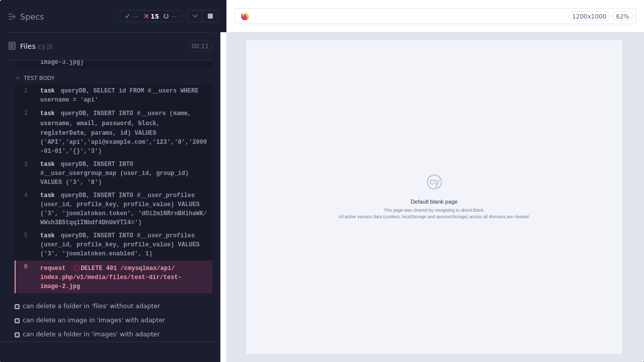Open test 'can delete a folder in images with adapter'
This screenshot has height=362, width=644.
[91, 334]
